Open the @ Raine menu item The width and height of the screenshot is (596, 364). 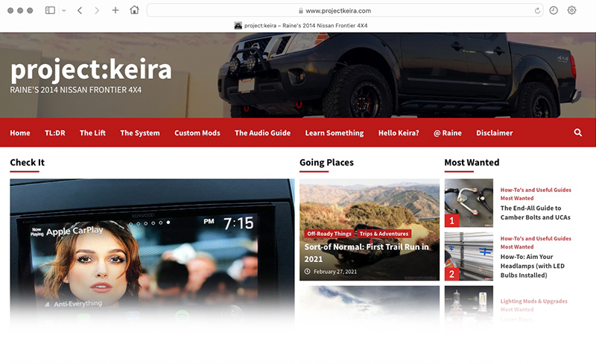[448, 133]
